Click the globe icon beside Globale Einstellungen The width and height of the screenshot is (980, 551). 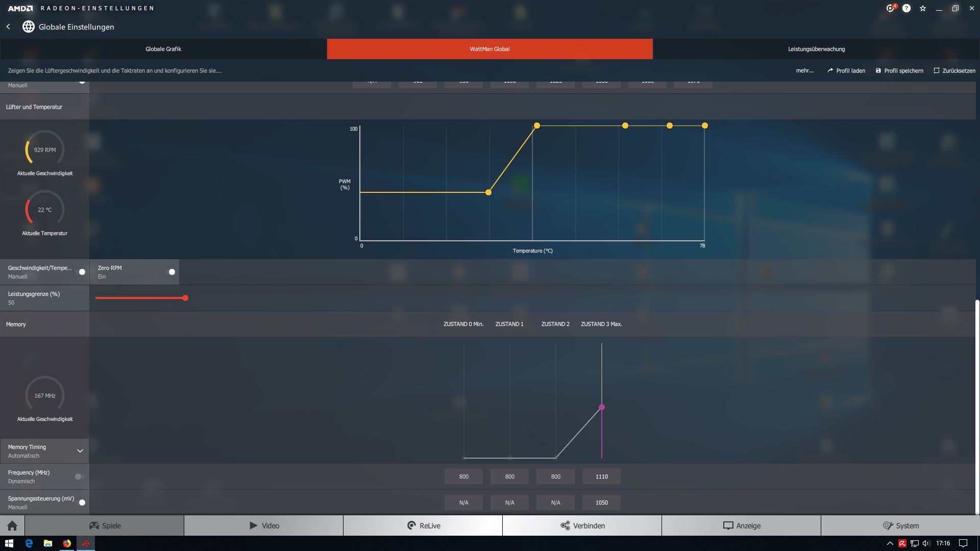pyautogui.click(x=29, y=27)
